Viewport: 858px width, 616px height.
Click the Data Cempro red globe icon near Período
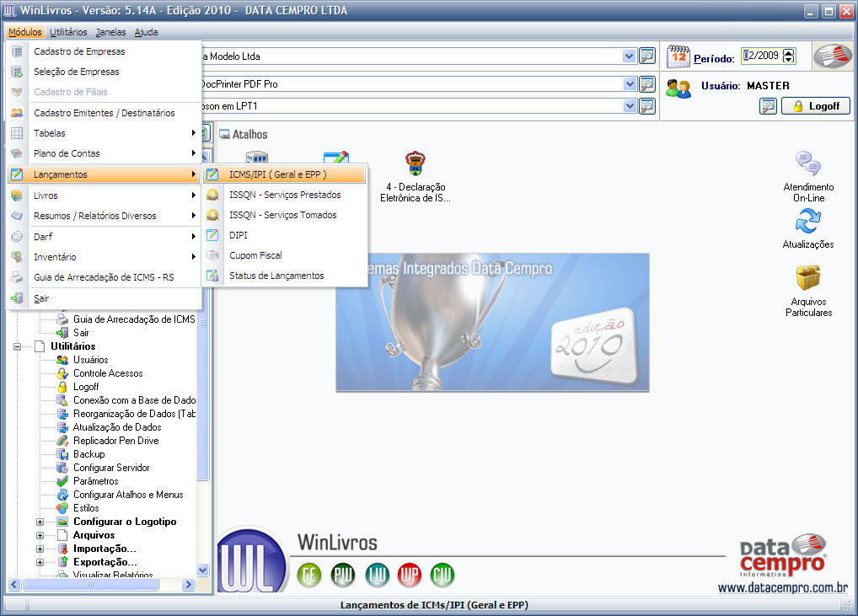pos(832,56)
